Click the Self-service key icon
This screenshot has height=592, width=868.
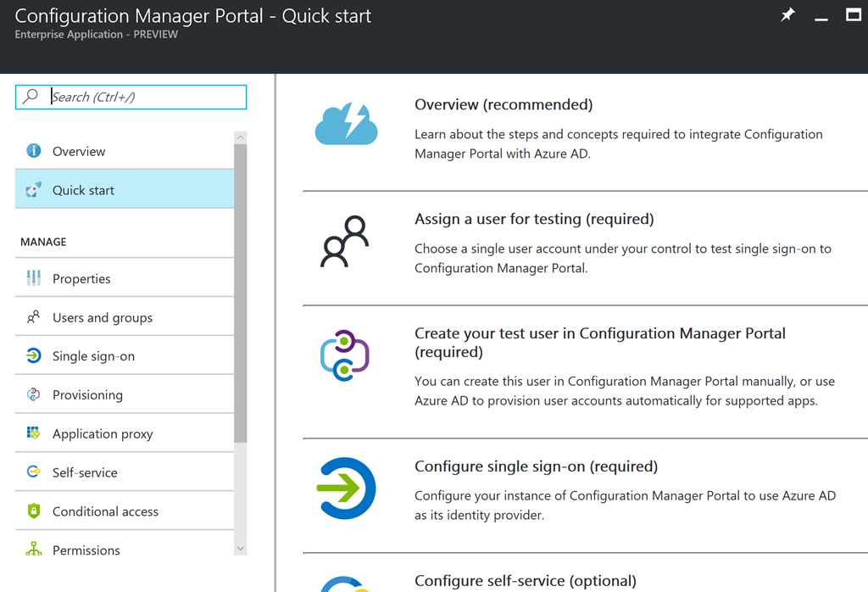pos(34,472)
